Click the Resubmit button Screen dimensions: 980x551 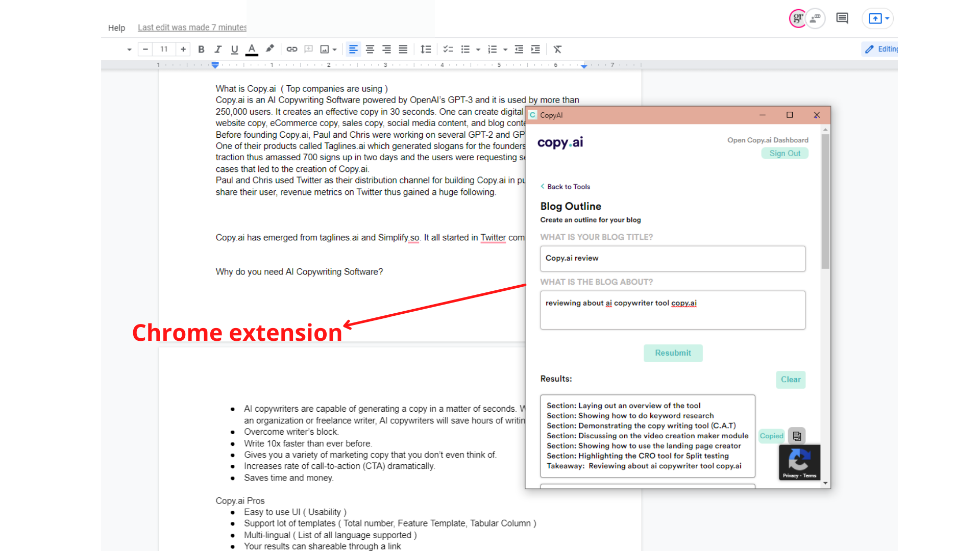[x=673, y=353]
